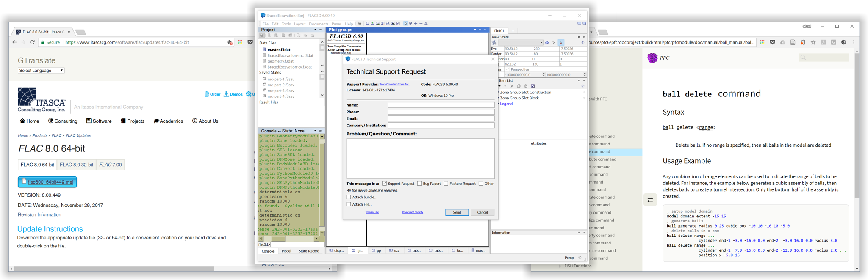Enable the Attach bundle checkbox

click(x=349, y=197)
